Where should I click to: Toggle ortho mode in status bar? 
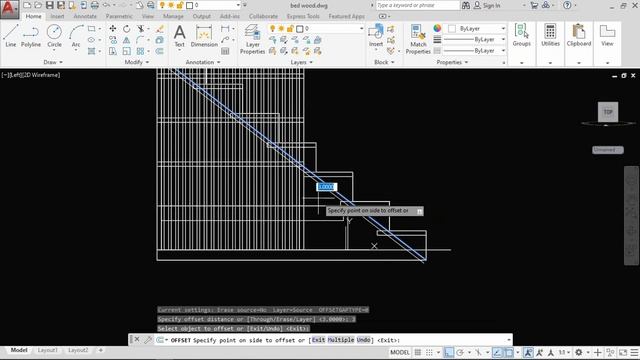coord(449,352)
